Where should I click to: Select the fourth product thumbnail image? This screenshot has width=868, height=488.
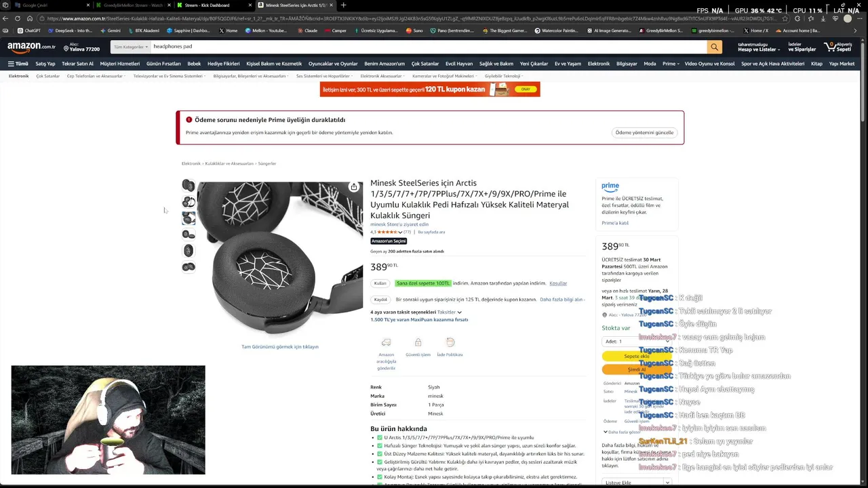[x=189, y=235]
